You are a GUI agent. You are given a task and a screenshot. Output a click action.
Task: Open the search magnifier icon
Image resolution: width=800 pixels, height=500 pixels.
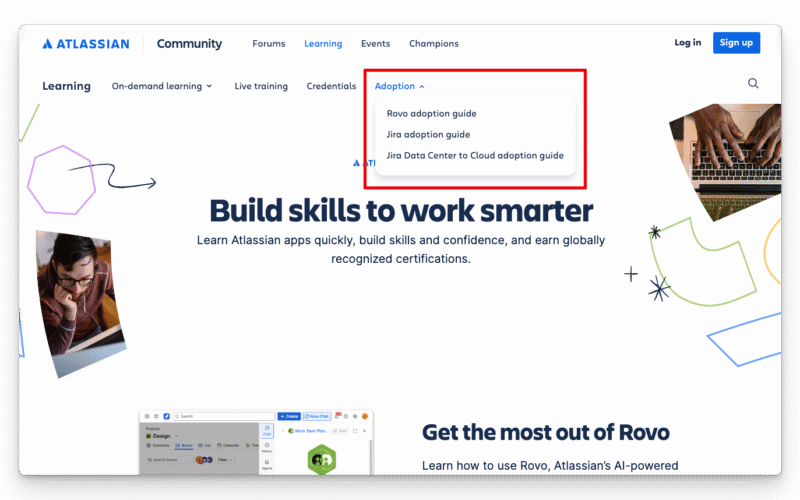pos(753,84)
